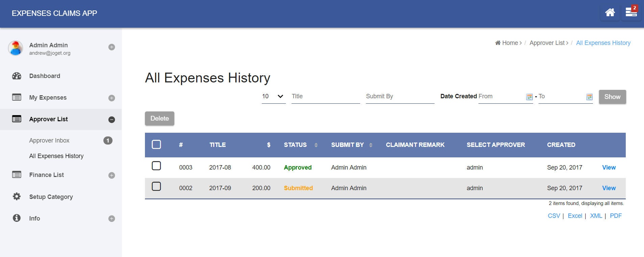This screenshot has height=257, width=644.
Task: Sort table by Status column arrows
Action: [316, 145]
